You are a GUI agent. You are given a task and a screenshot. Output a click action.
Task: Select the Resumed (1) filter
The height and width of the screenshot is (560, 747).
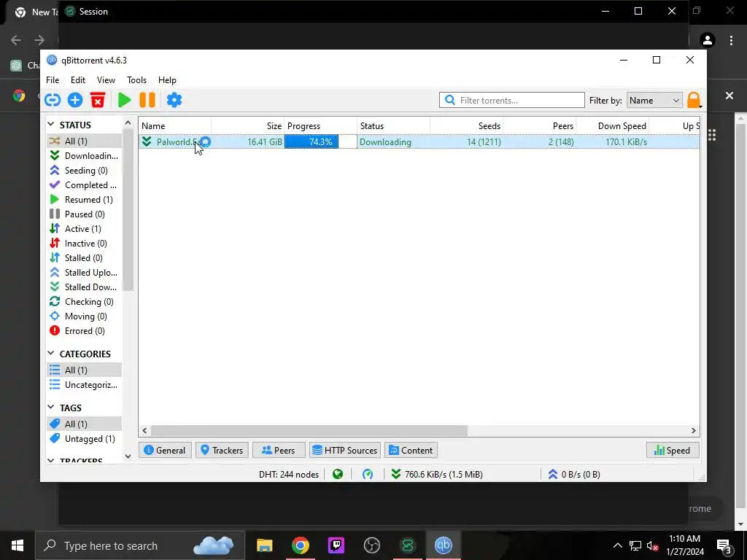(x=84, y=200)
